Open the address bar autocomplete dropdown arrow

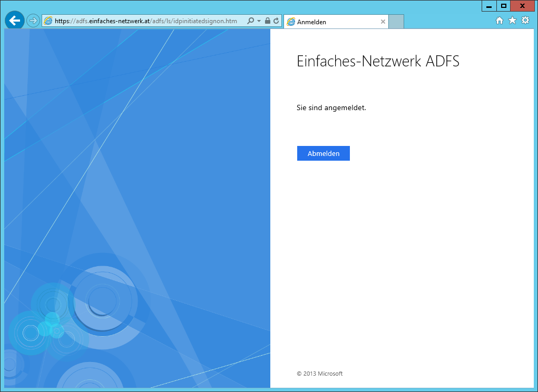point(259,21)
